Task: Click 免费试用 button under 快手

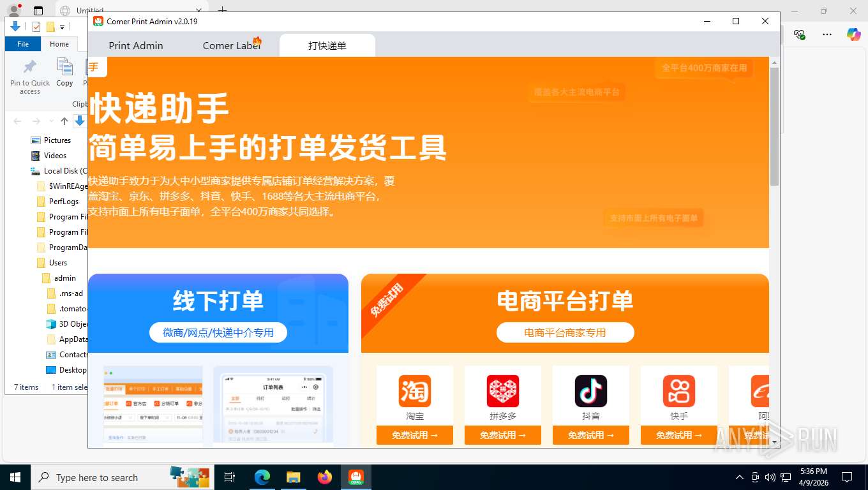Action: [679, 435]
